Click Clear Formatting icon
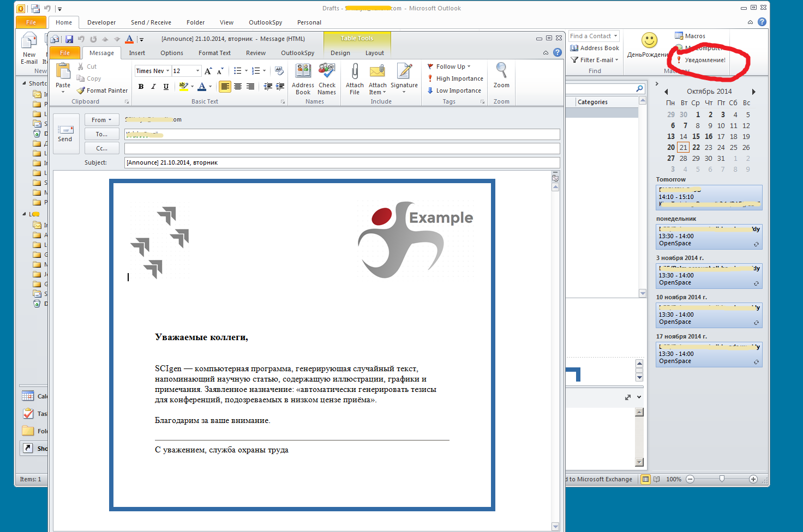This screenshot has width=803, height=532. tap(279, 71)
